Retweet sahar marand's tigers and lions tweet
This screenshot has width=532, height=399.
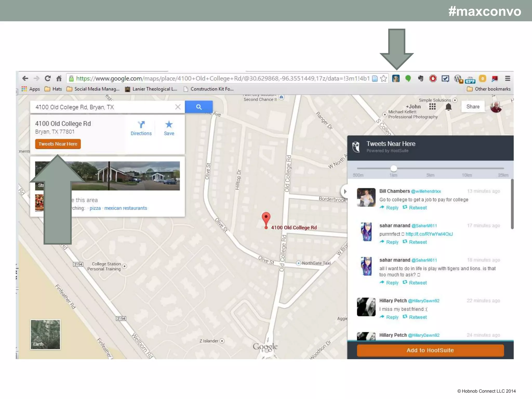pos(415,283)
